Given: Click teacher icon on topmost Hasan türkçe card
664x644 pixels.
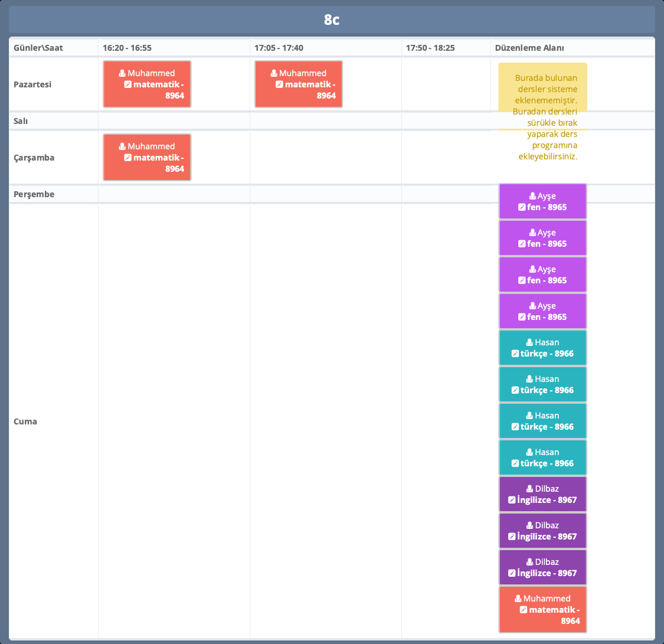Looking at the screenshot, I should [x=529, y=342].
